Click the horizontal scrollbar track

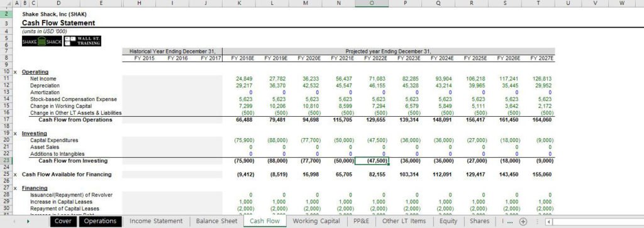click(597, 222)
